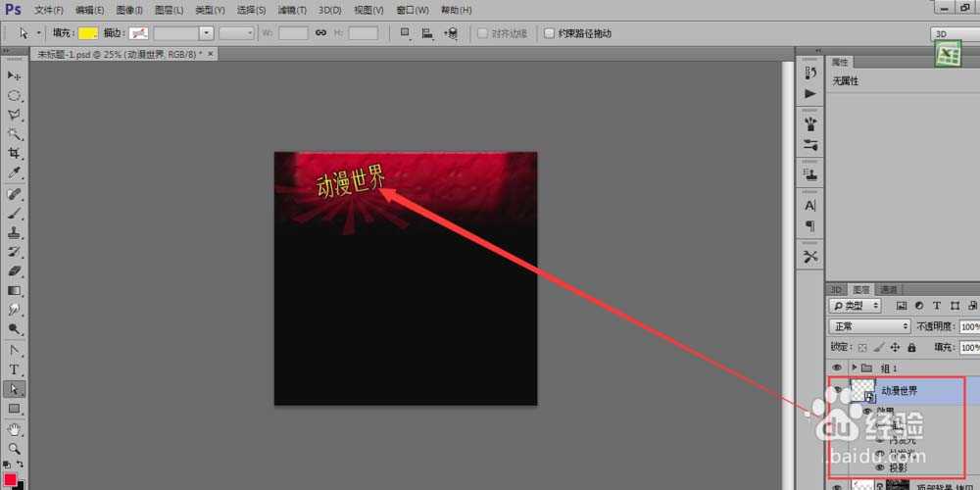The image size is (980, 490).
Task: Hide the 组 1 layer group
Action: 837,367
